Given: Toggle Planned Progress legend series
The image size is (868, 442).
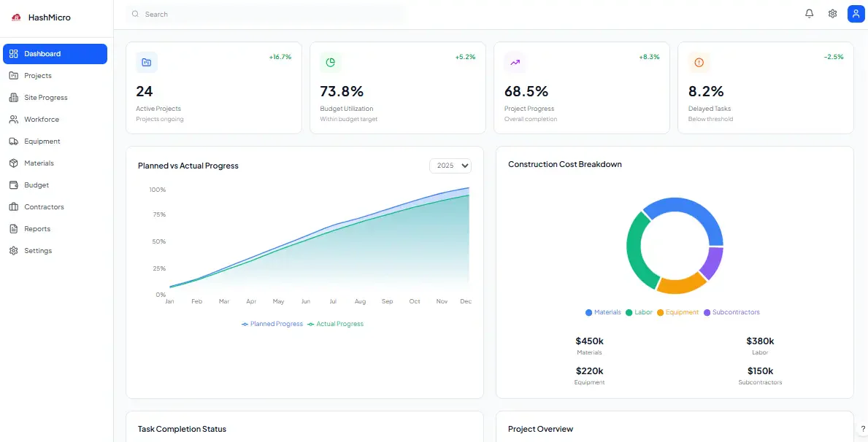Looking at the screenshot, I should (272, 324).
